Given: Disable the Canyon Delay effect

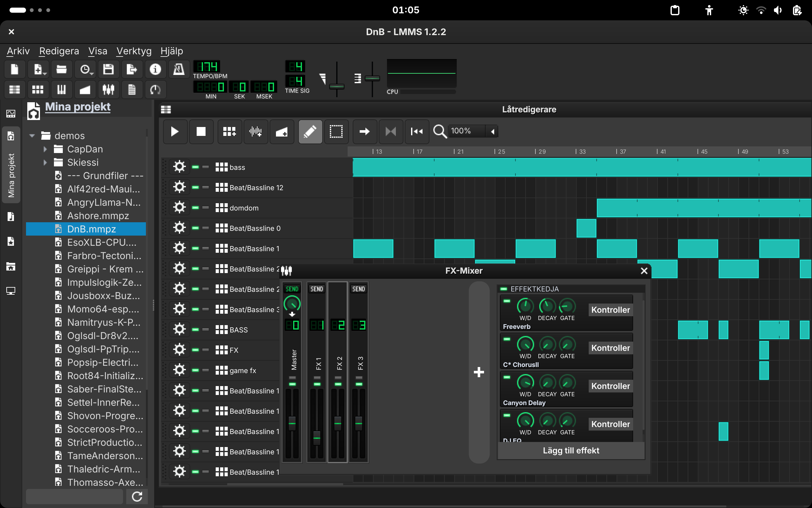Looking at the screenshot, I should pyautogui.click(x=507, y=377).
